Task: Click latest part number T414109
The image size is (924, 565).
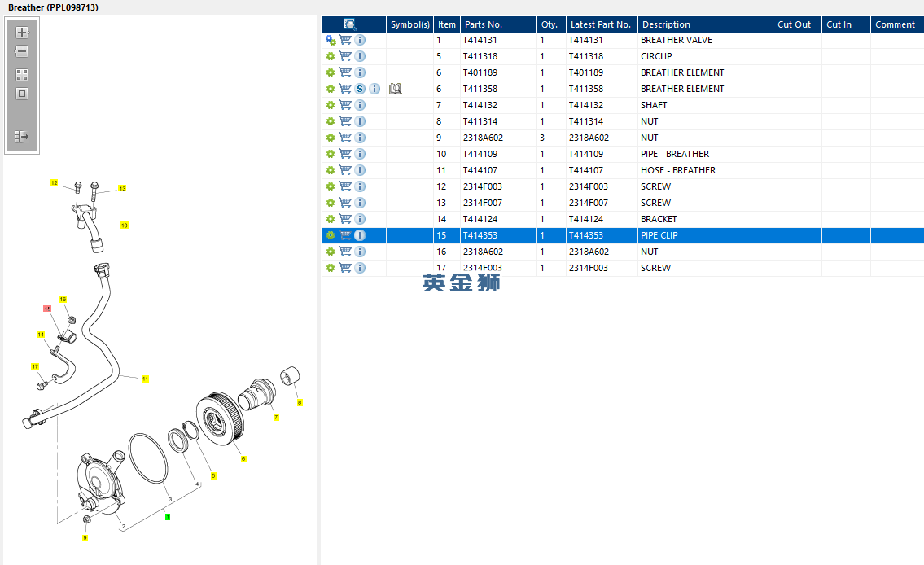Action: click(x=586, y=154)
